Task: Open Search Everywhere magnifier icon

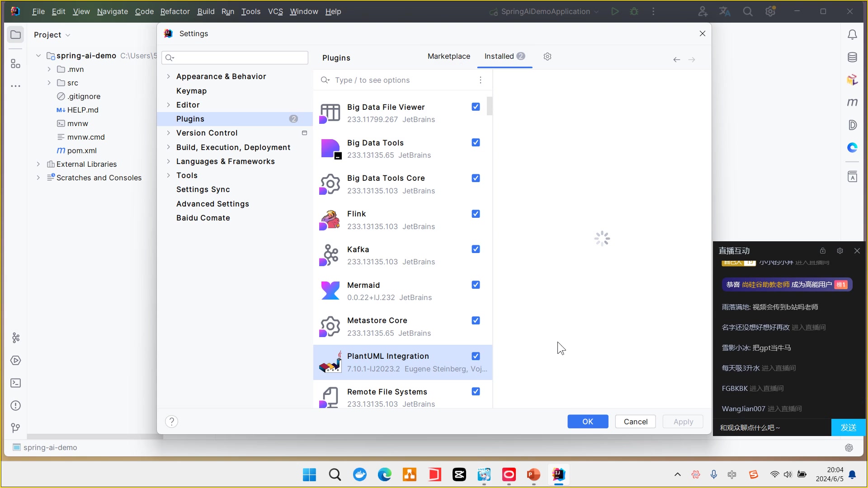Action: pyautogui.click(x=748, y=11)
